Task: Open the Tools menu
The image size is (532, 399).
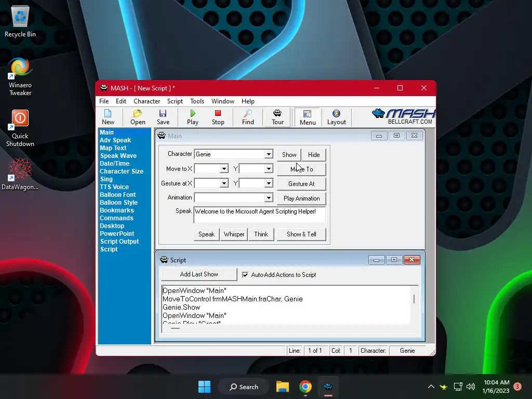Action: point(197,101)
